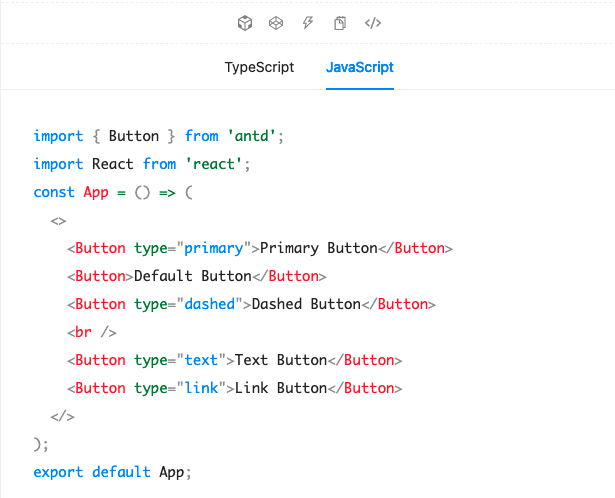
Task: Open demo in CodePen icon
Action: coord(275,23)
